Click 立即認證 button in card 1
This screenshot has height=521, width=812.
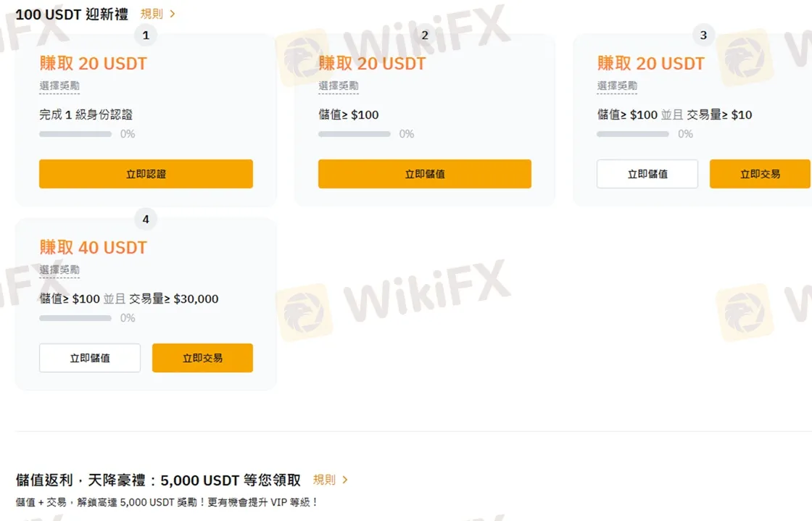click(146, 174)
